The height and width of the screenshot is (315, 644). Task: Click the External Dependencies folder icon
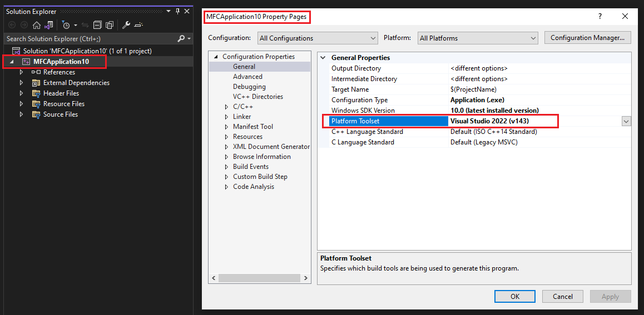[x=36, y=83]
